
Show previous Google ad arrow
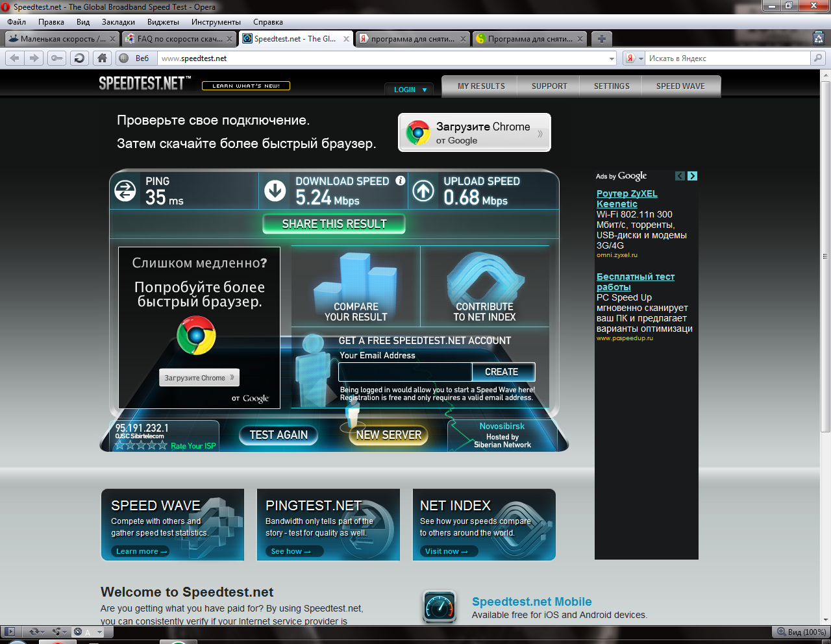point(680,176)
